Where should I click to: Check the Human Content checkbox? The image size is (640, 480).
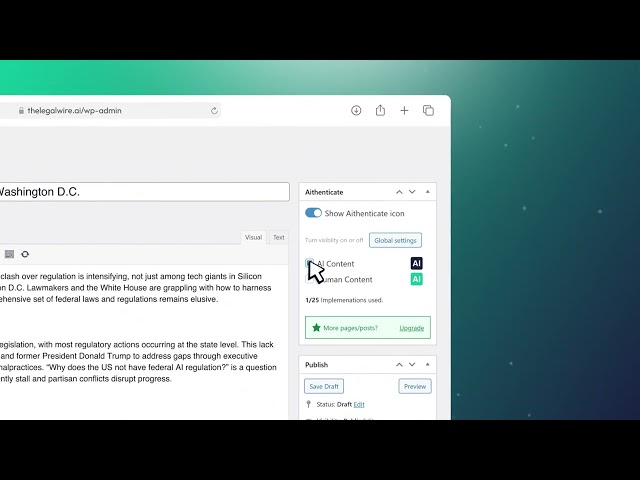[x=309, y=279]
